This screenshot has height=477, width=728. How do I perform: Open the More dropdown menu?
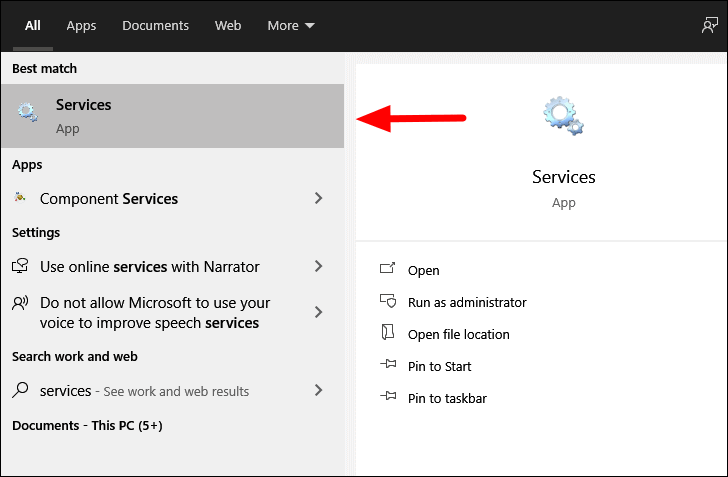coord(291,26)
